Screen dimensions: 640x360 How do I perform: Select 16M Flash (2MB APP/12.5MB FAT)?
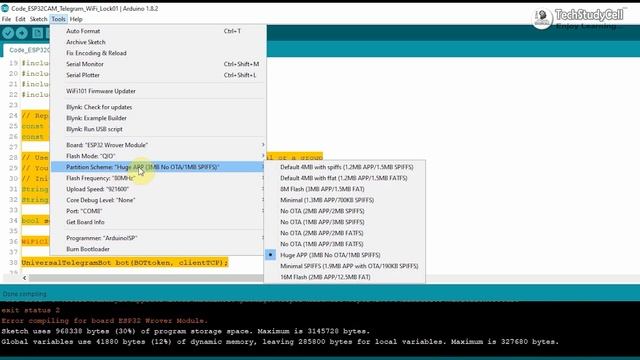[344, 277]
